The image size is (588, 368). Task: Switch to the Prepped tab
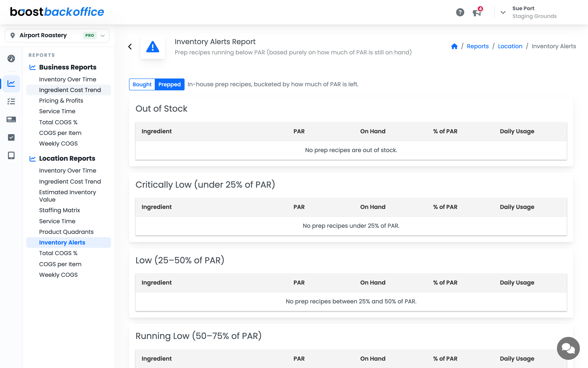click(x=169, y=84)
